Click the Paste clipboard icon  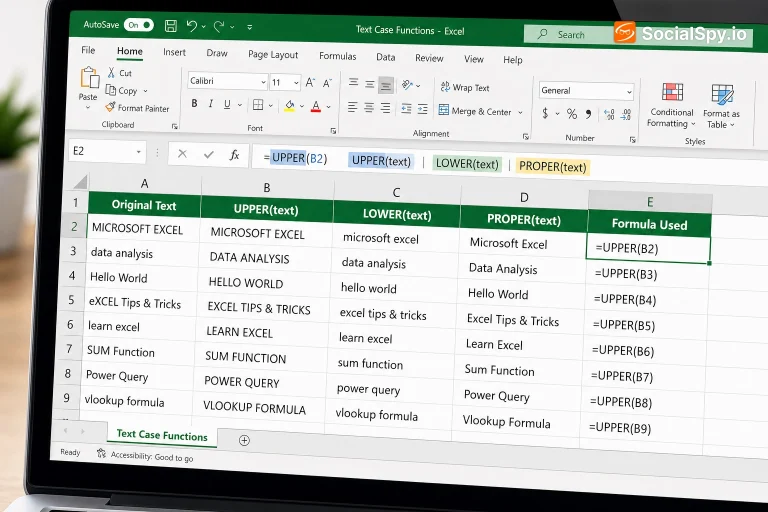click(x=89, y=77)
